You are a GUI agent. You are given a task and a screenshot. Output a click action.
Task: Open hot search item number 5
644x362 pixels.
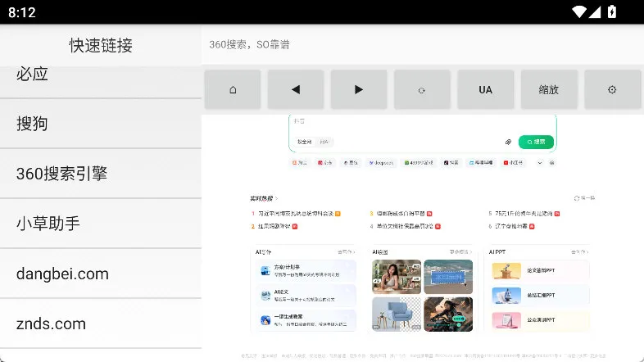pyautogui.click(x=524, y=214)
